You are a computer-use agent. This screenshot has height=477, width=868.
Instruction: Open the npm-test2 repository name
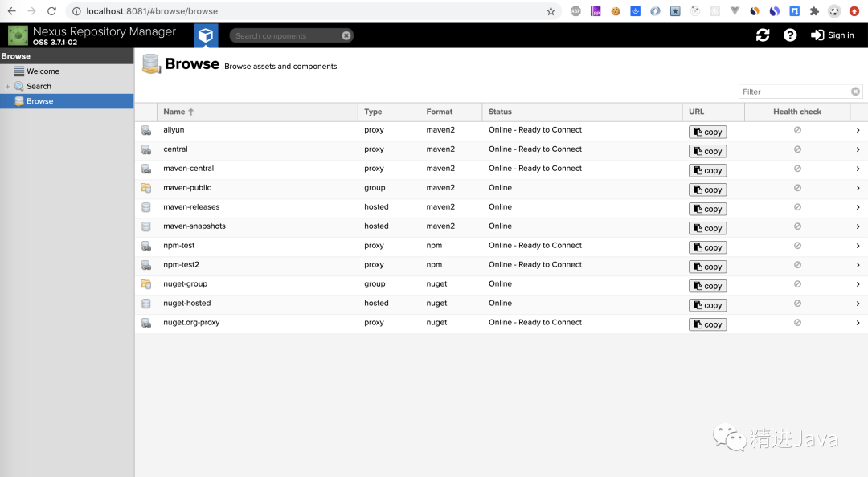point(181,264)
